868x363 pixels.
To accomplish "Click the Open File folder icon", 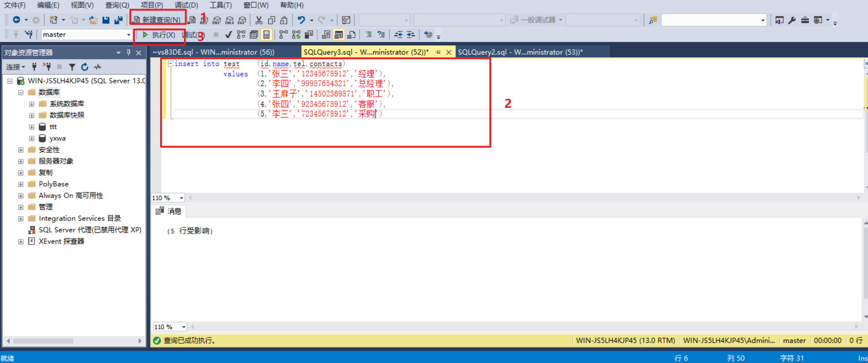I will 93,20.
